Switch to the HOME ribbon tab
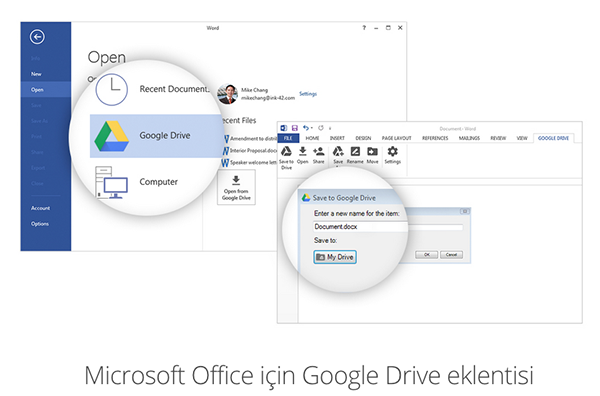600x396 pixels. [x=312, y=138]
